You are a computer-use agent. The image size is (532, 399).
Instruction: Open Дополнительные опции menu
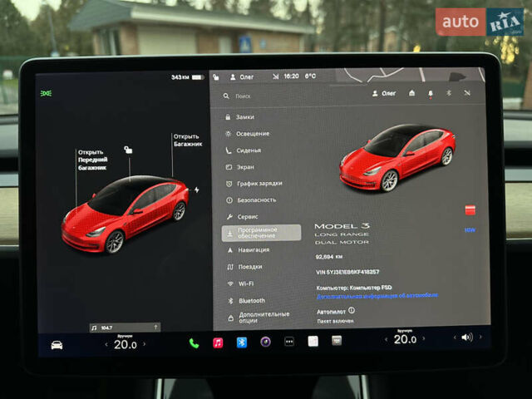click(260, 318)
